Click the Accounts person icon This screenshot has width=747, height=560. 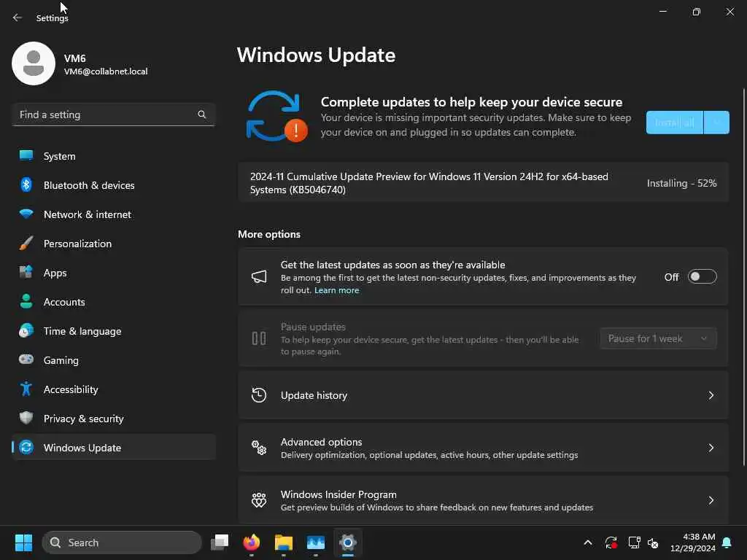(x=26, y=301)
